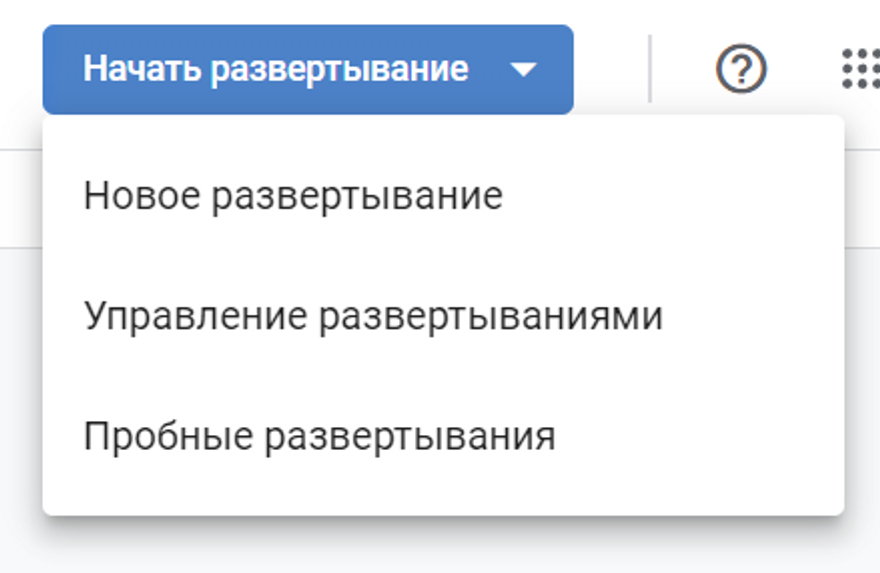Go to manage deployments in the dropdown
The height and width of the screenshot is (573, 880).
click(373, 316)
